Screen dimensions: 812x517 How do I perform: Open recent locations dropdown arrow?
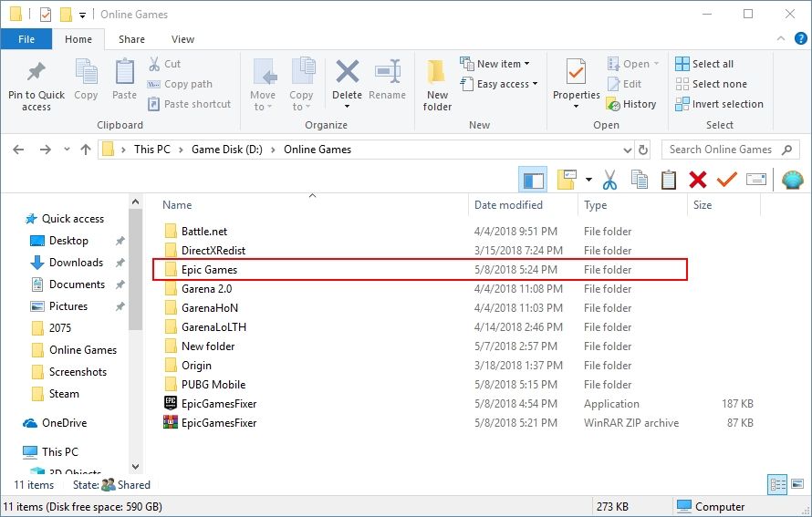point(67,150)
